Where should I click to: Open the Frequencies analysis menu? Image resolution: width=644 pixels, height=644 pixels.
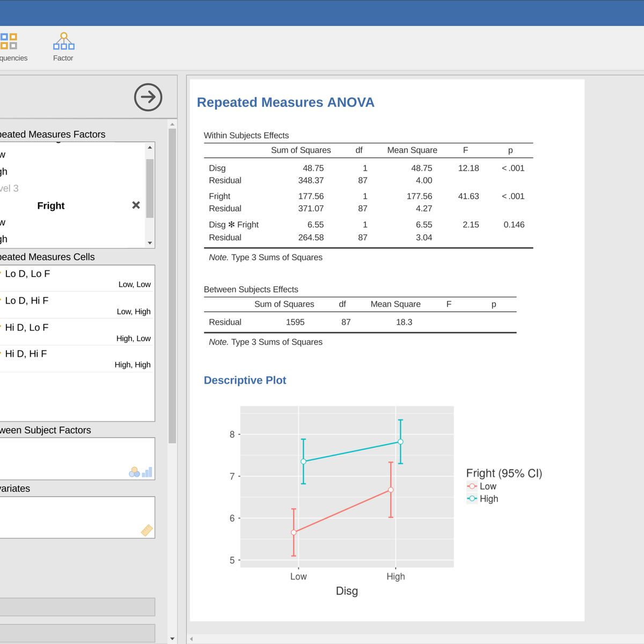pos(10,47)
